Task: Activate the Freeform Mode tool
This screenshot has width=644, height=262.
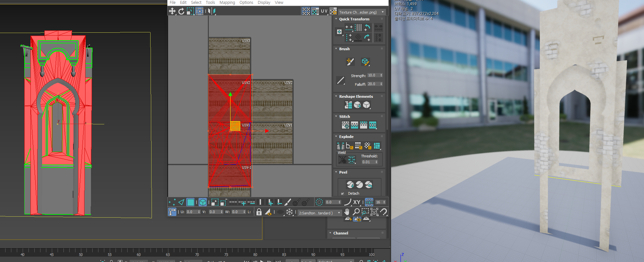Action: click(x=200, y=11)
